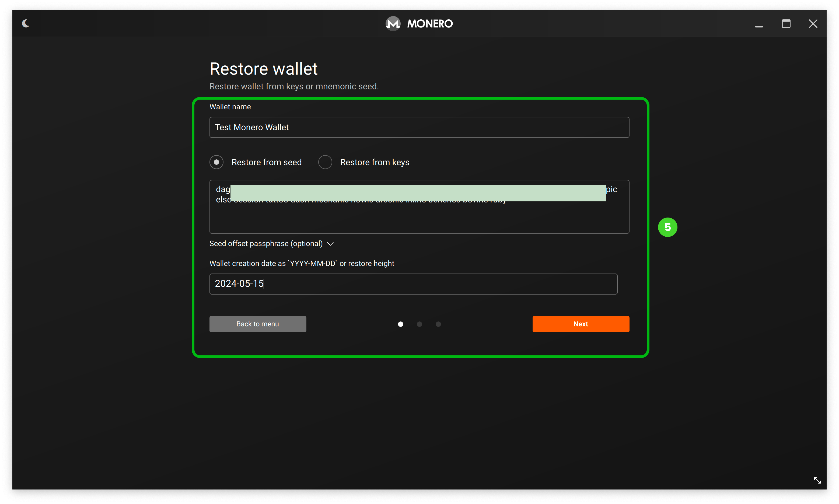Close the Monero window
The width and height of the screenshot is (839, 504).
click(x=813, y=23)
